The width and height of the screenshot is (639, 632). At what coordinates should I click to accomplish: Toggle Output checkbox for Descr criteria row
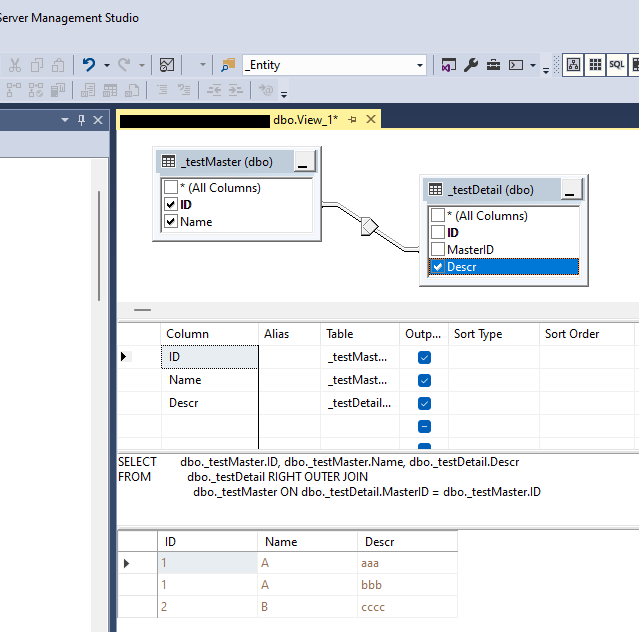[424, 403]
